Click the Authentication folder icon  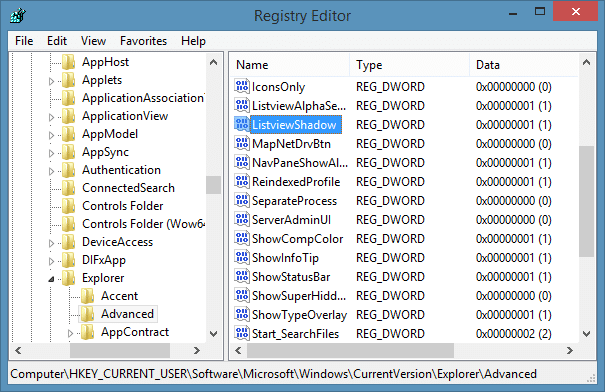pos(69,170)
